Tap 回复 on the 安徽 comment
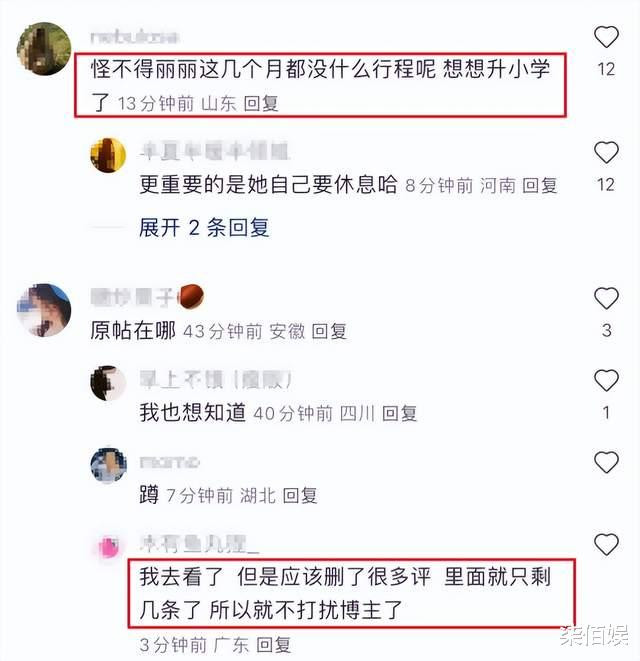 tap(329, 331)
